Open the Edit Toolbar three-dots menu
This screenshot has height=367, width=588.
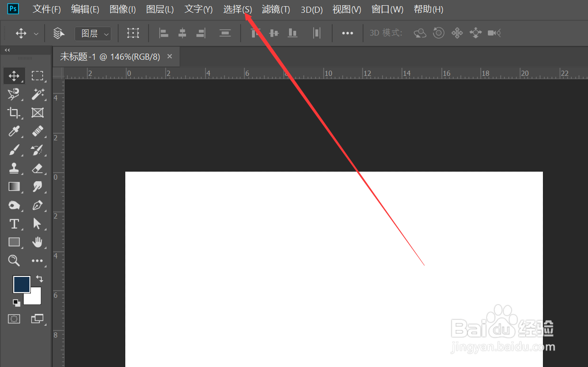point(37,260)
